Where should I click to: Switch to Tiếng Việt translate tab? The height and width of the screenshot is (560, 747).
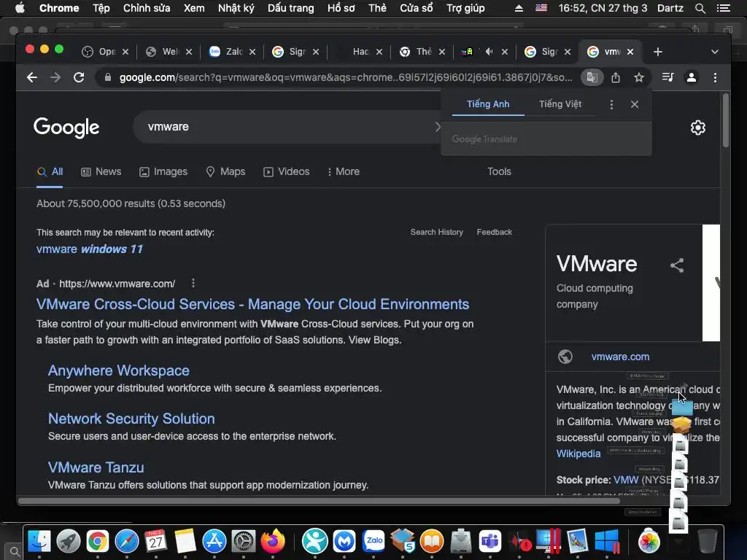click(560, 104)
